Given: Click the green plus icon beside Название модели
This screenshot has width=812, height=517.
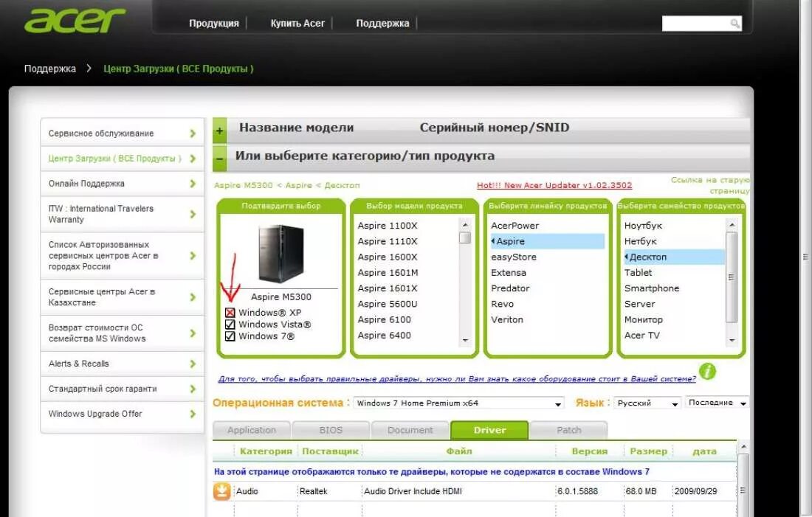Looking at the screenshot, I should tap(219, 131).
